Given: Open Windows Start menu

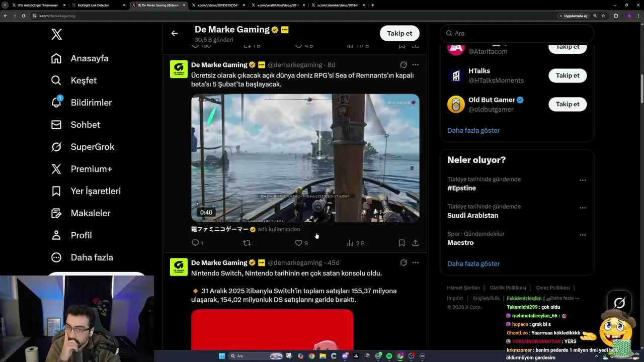Looking at the screenshot, I should click(x=222, y=356).
